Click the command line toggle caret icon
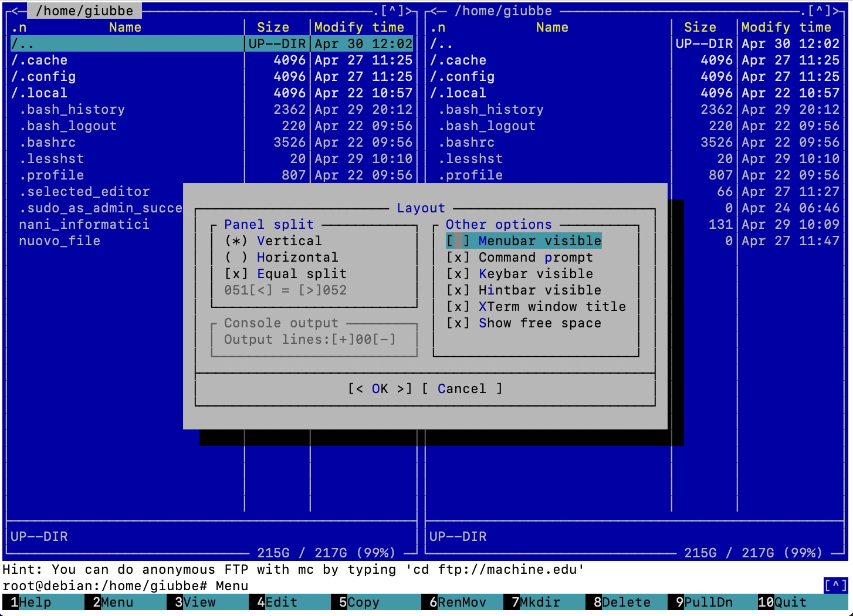This screenshot has height=616, width=853. coord(835,585)
